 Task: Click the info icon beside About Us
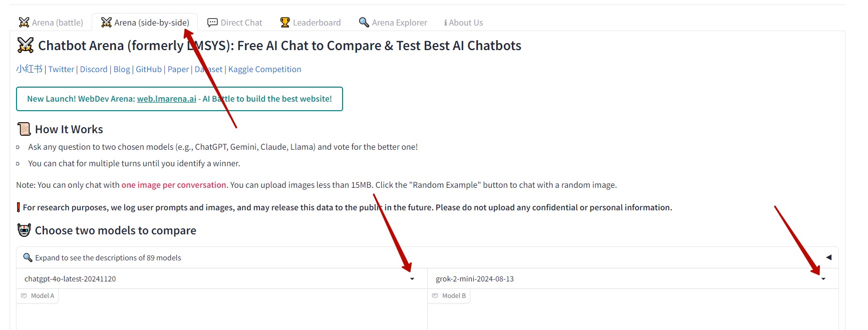[445, 23]
